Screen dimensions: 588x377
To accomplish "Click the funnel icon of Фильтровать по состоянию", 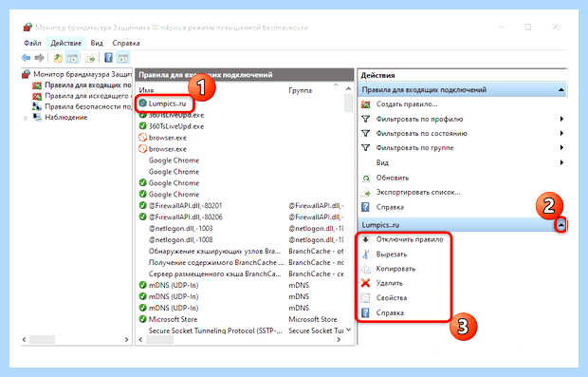I will tap(366, 133).
